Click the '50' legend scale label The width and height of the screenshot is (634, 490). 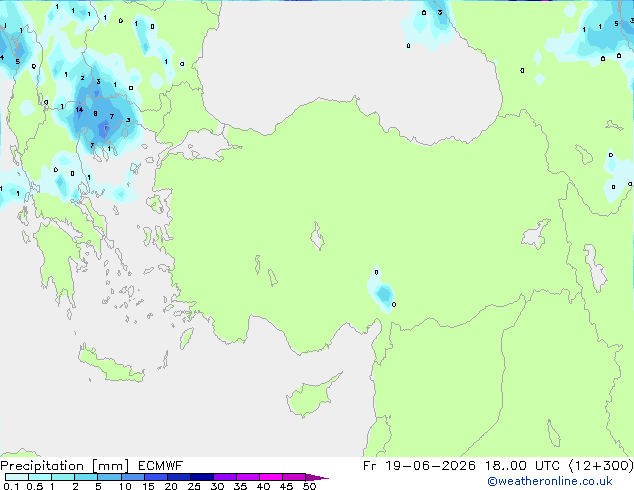coord(309,486)
